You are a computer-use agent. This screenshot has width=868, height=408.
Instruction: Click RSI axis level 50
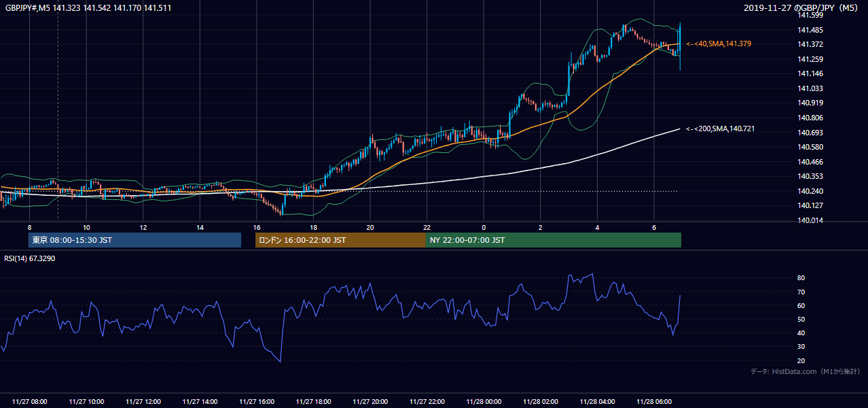[x=801, y=319]
